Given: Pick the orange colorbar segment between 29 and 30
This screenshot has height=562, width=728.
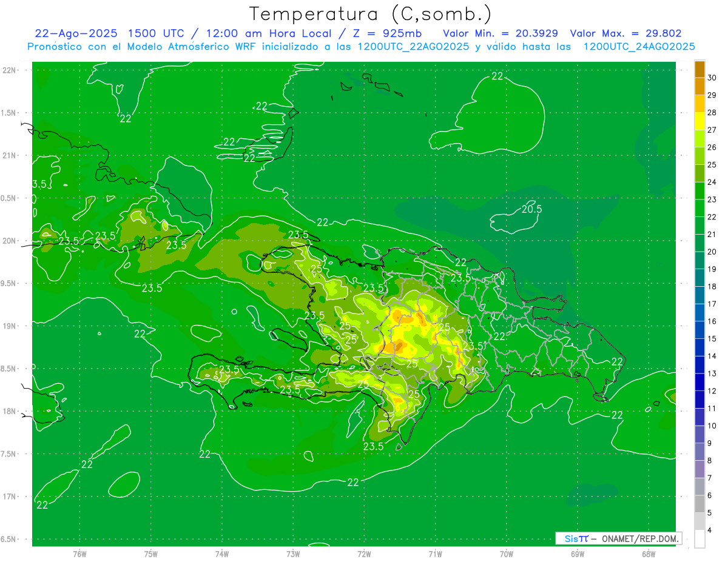Looking at the screenshot, I should pyautogui.click(x=700, y=87).
